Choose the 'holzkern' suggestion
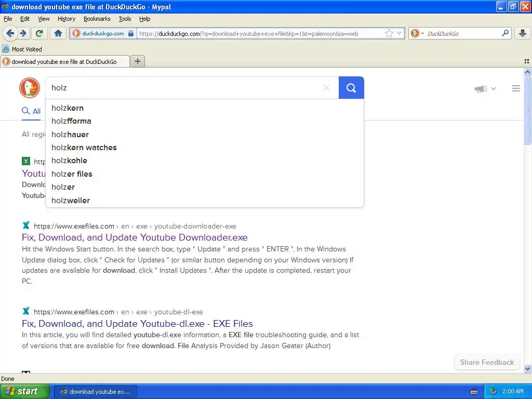The width and height of the screenshot is (532, 399). point(205,108)
